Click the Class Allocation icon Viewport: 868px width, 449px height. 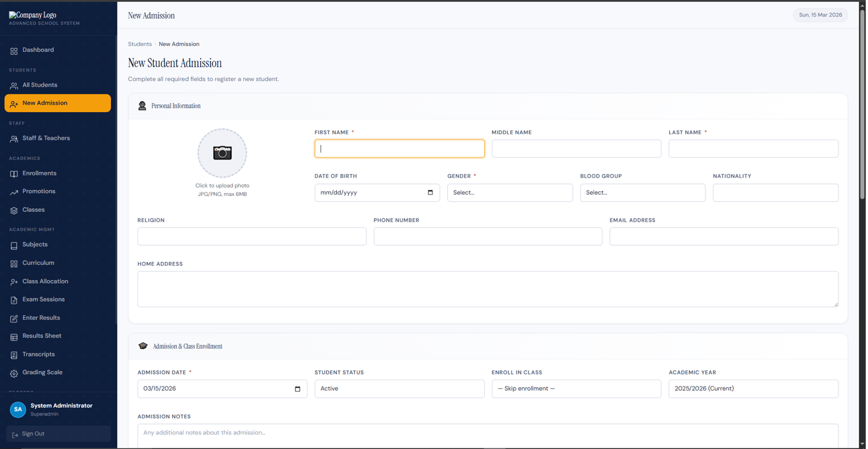[x=14, y=282]
